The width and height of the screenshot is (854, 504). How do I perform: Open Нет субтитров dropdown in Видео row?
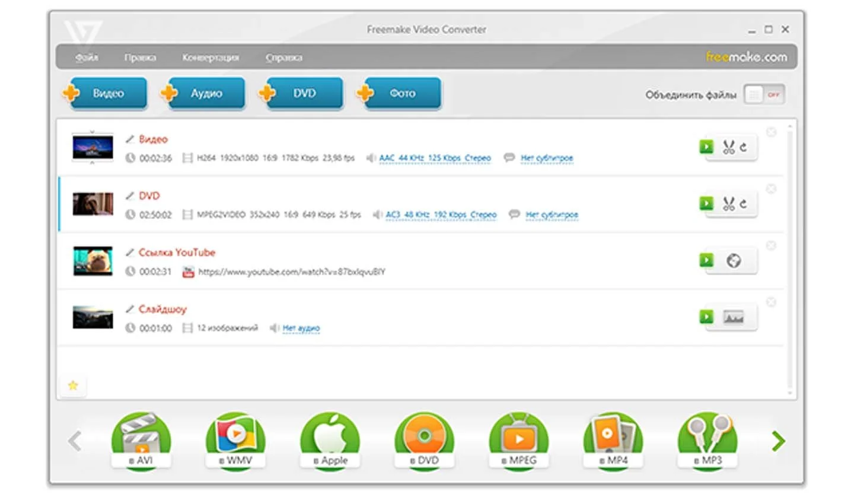547,158
